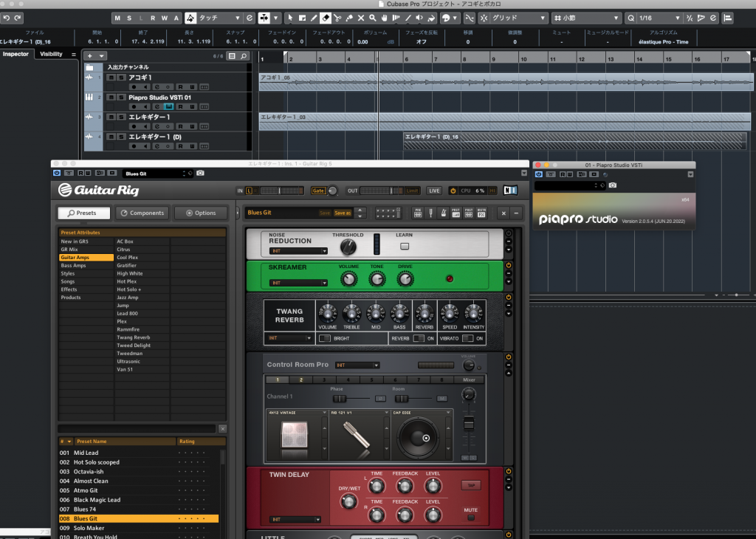756x539 pixels.
Task: Click the undo arrow in the Cubase toolbar
Action: coord(7,18)
